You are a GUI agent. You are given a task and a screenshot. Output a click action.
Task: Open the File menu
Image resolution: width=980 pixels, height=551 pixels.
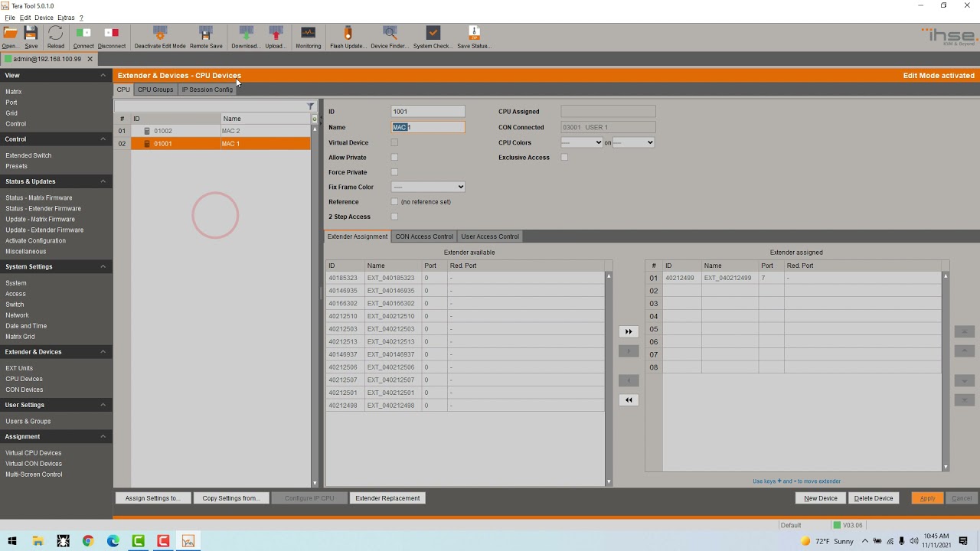point(10,18)
